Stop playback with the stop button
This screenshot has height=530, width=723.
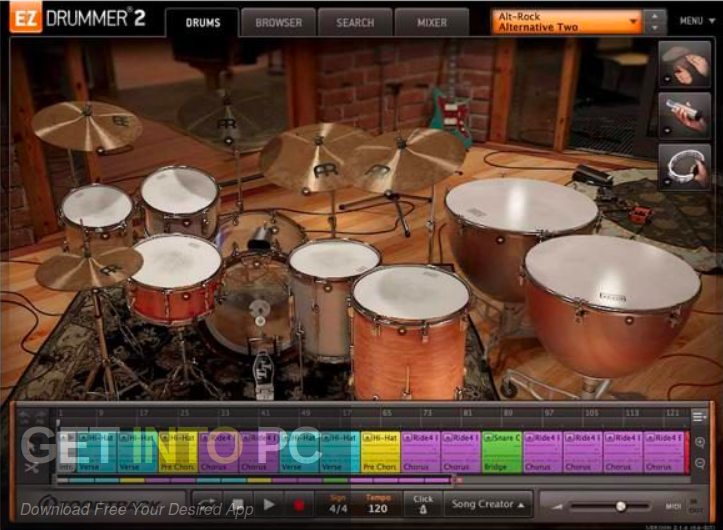coord(237,504)
